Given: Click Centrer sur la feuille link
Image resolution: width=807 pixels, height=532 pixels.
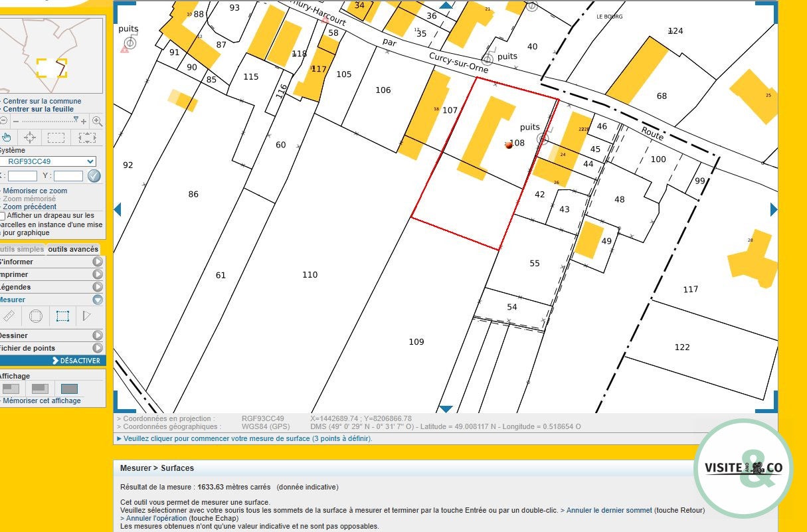Looking at the screenshot, I should [x=38, y=109].
